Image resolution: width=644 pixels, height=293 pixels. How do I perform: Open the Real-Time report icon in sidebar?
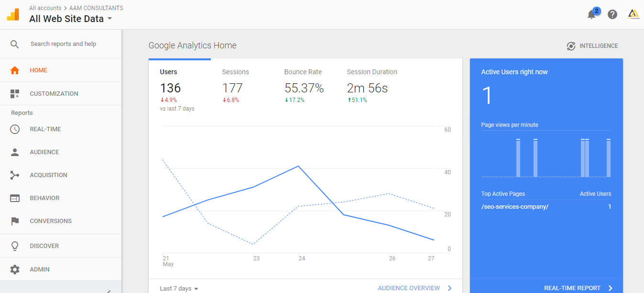click(14, 129)
